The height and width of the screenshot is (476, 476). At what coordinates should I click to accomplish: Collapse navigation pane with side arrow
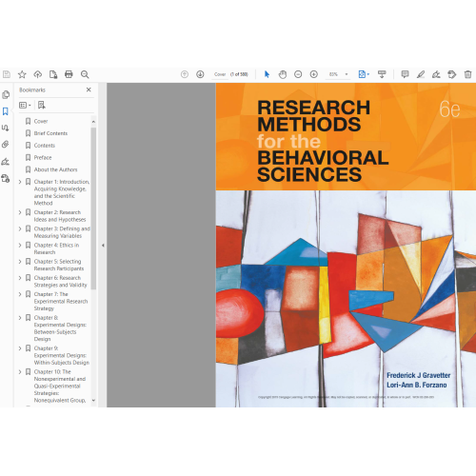(103, 246)
